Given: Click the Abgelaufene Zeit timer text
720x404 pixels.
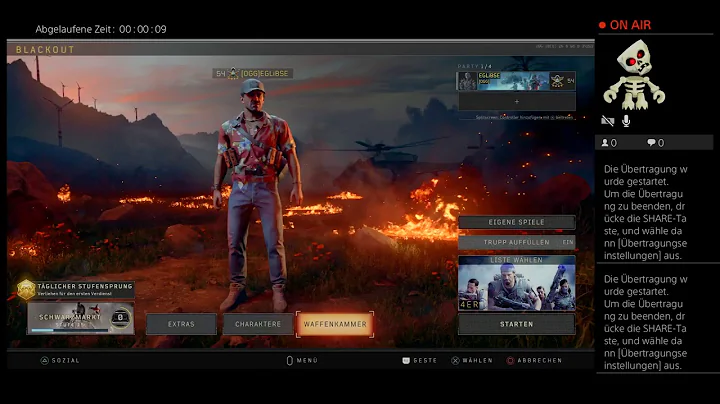Looking at the screenshot, I should coord(101,29).
